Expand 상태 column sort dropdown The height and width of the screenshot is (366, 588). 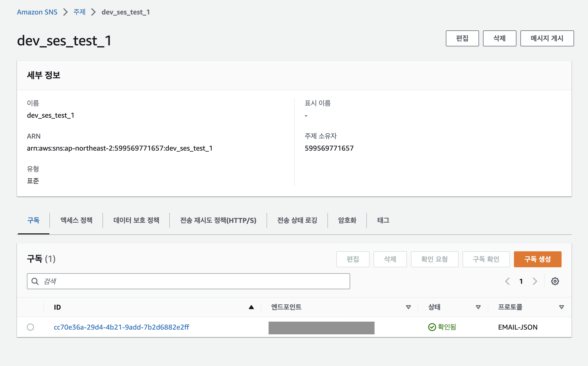coord(478,307)
